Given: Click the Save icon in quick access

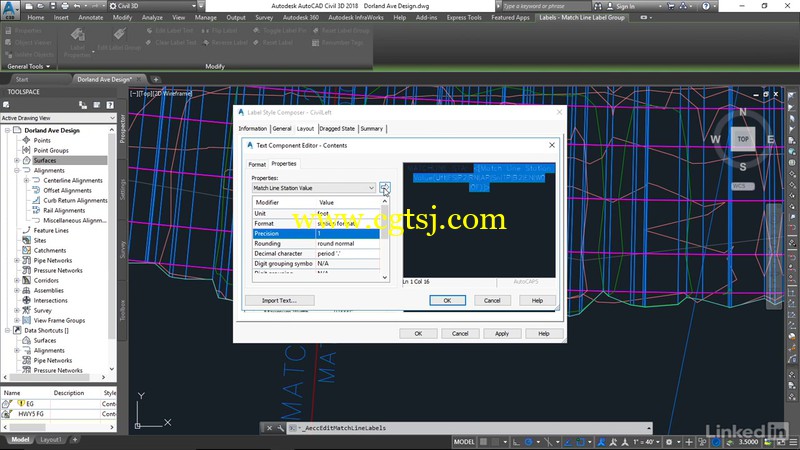Looking at the screenshot, I should (x=53, y=6).
